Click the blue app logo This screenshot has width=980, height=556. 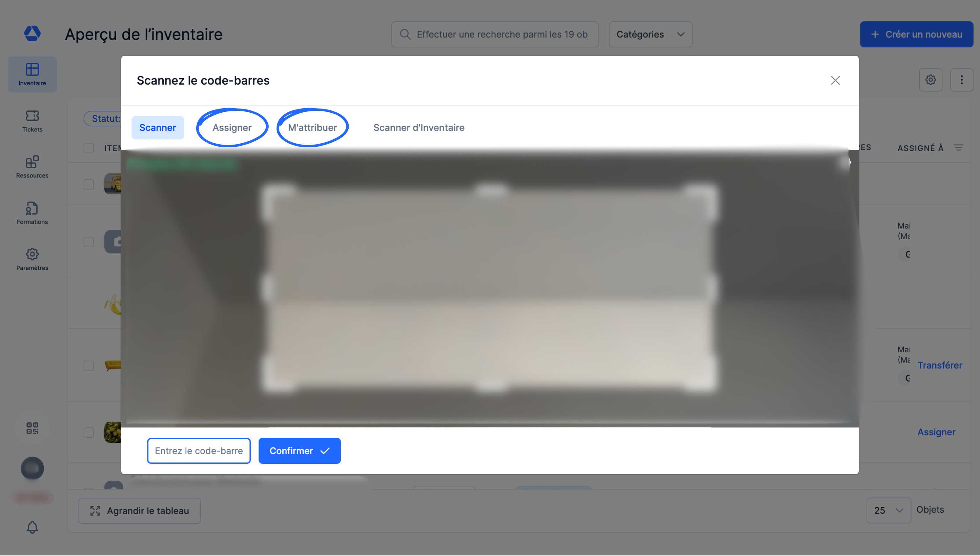[x=32, y=33]
